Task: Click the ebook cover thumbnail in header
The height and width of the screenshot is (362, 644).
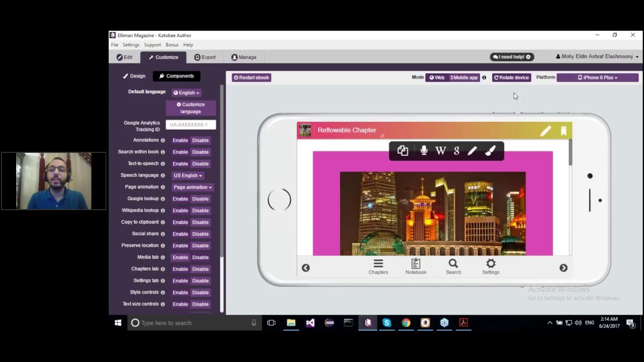Action: 305,130
